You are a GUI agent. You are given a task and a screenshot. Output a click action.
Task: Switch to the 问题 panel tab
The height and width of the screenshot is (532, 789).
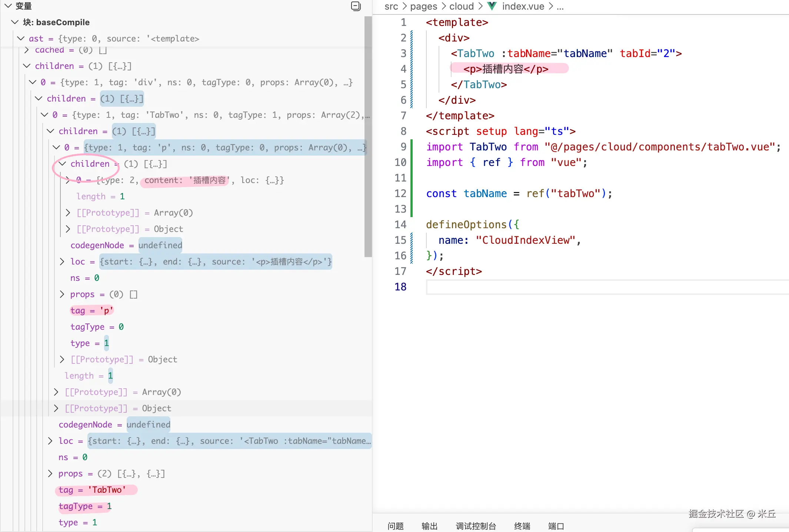pyautogui.click(x=395, y=526)
